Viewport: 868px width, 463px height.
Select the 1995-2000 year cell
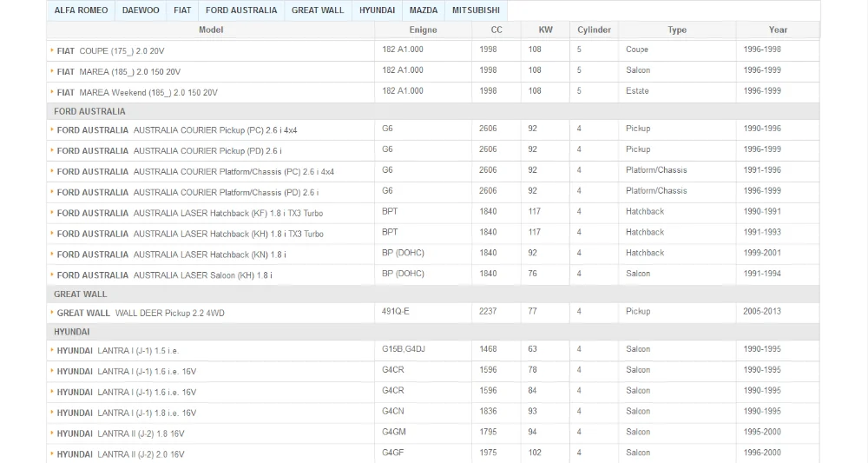point(762,432)
